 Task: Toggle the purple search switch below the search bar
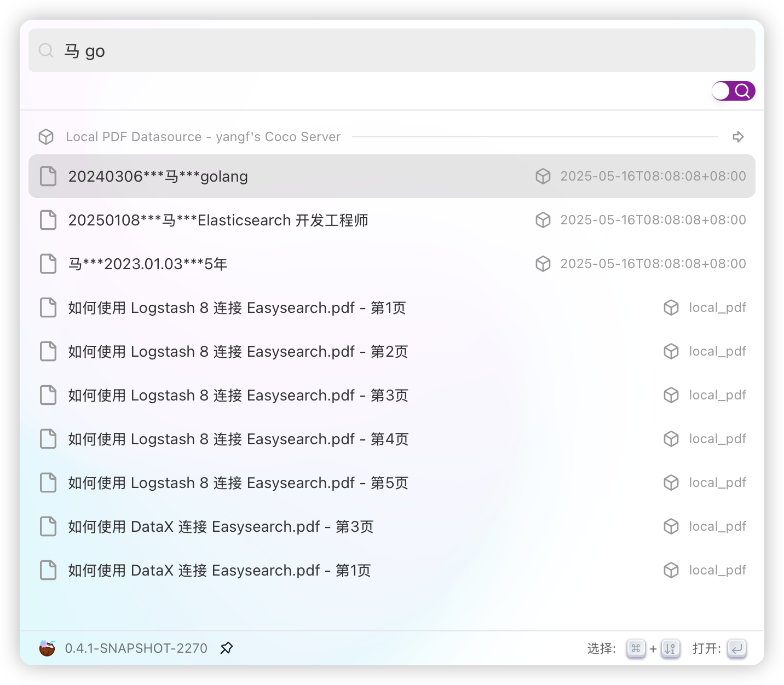(x=733, y=90)
